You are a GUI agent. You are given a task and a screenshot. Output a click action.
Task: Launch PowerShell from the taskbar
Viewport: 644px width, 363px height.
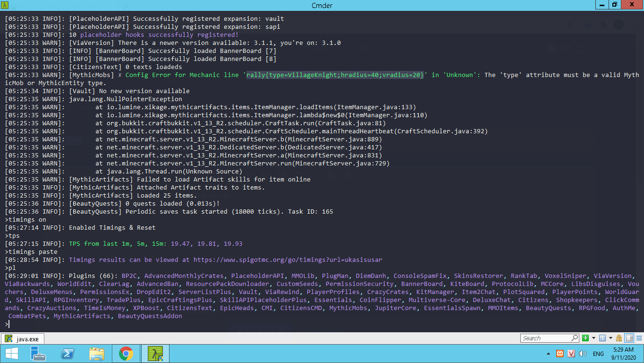tap(68, 354)
